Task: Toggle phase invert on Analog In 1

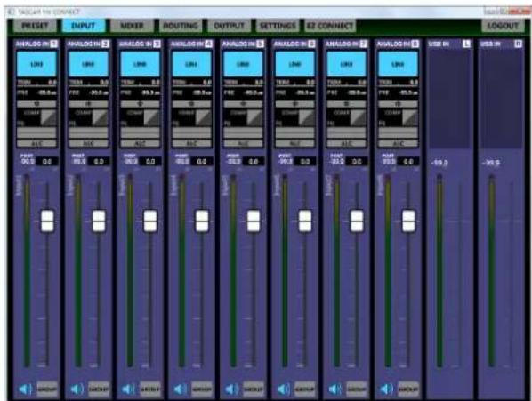Action: [36, 104]
